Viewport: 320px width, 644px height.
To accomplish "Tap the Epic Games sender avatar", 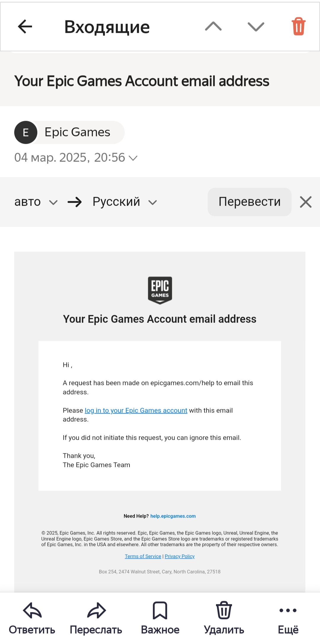I will coord(26,132).
